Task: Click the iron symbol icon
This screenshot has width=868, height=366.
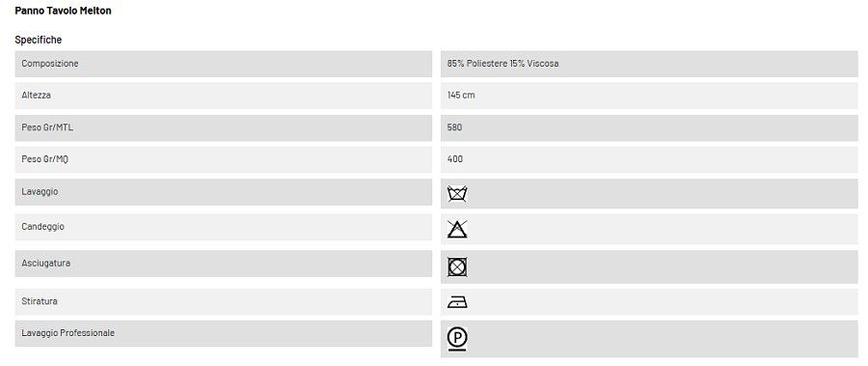Action: (x=457, y=302)
